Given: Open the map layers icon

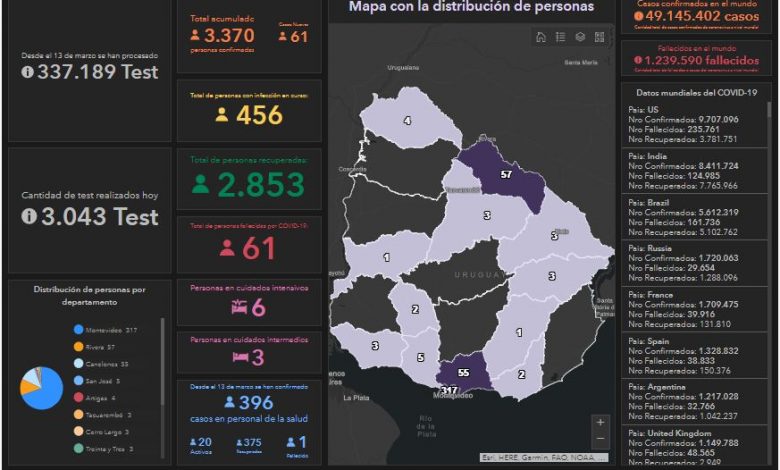Looking at the screenshot, I should (x=579, y=37).
